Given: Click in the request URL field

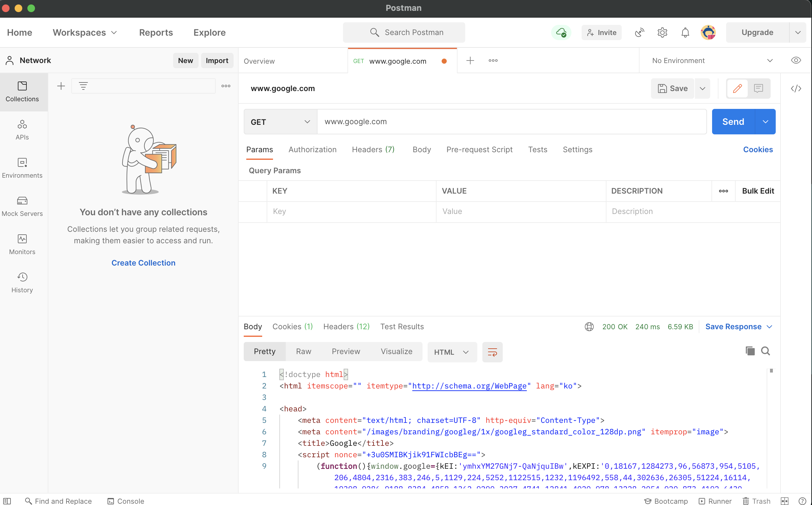Looking at the screenshot, I should (x=512, y=122).
